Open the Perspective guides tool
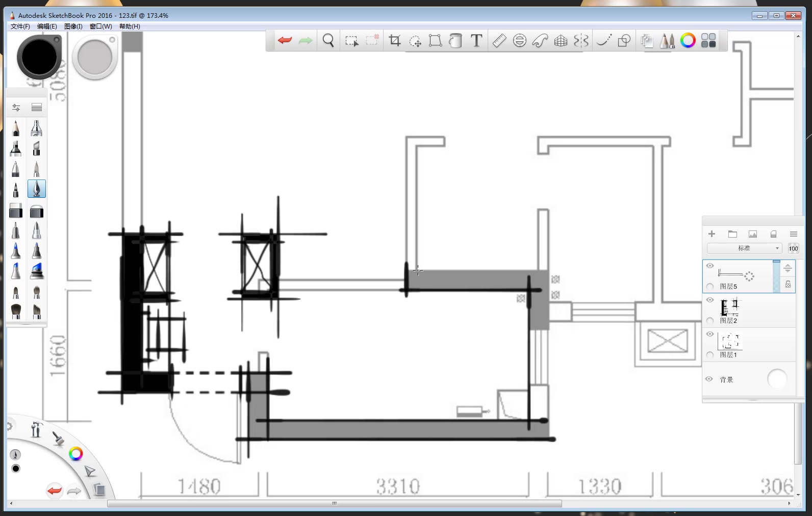The height and width of the screenshot is (516, 812). click(x=561, y=40)
